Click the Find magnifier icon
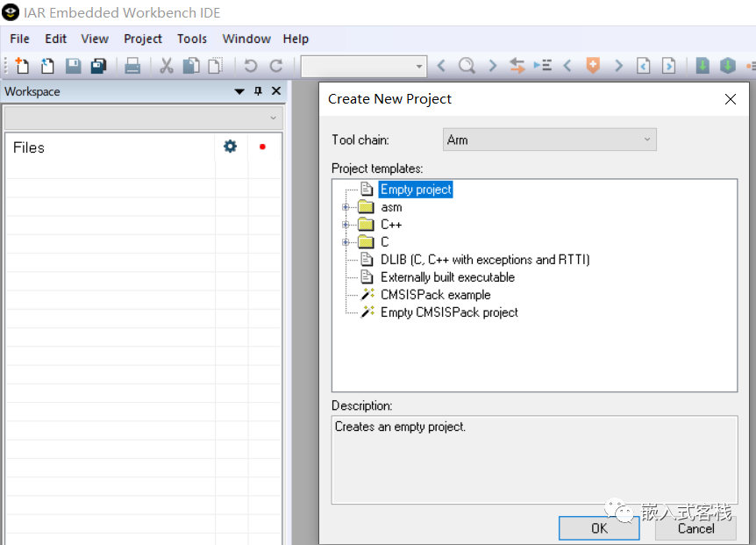Viewport: 756px width, 545px height. click(x=467, y=65)
